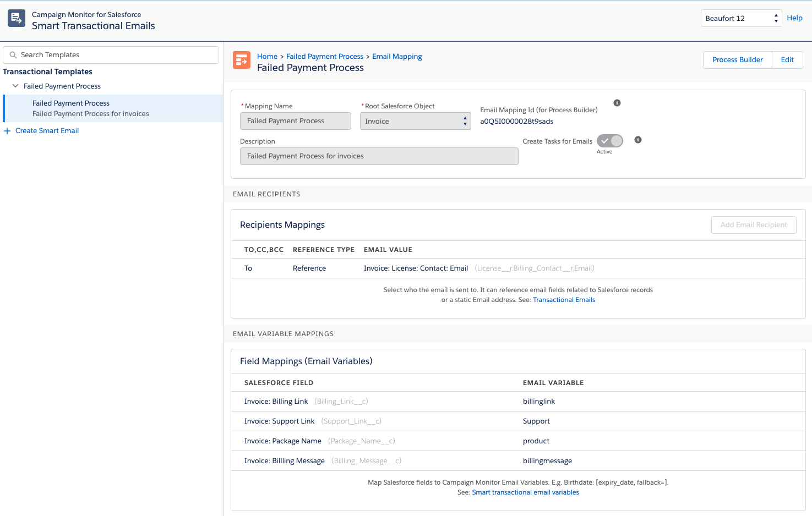Screen dimensions: 812x516
Task: Click the TO,CC,BCC column header
Action: [x=264, y=250]
